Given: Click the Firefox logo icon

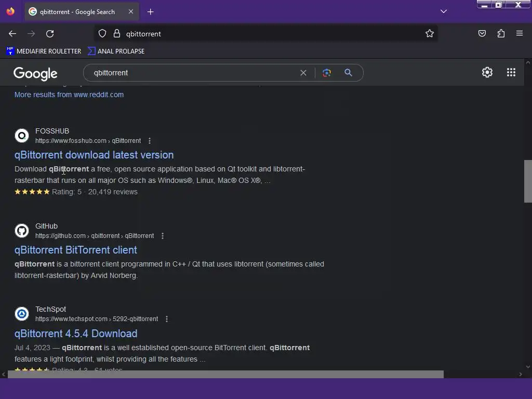Looking at the screenshot, I should coord(10,11).
